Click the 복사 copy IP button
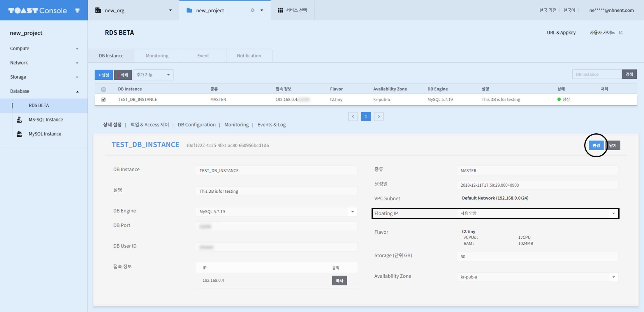The image size is (644, 312). tap(339, 280)
